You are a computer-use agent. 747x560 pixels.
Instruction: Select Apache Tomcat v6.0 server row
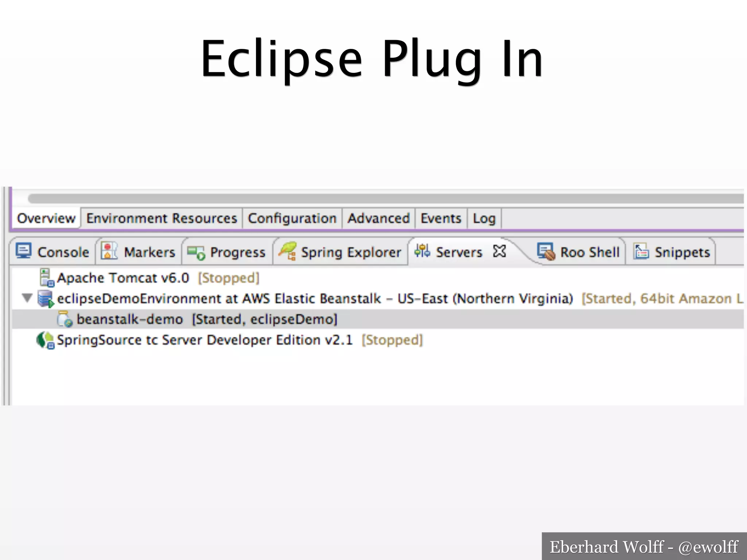click(x=378, y=278)
